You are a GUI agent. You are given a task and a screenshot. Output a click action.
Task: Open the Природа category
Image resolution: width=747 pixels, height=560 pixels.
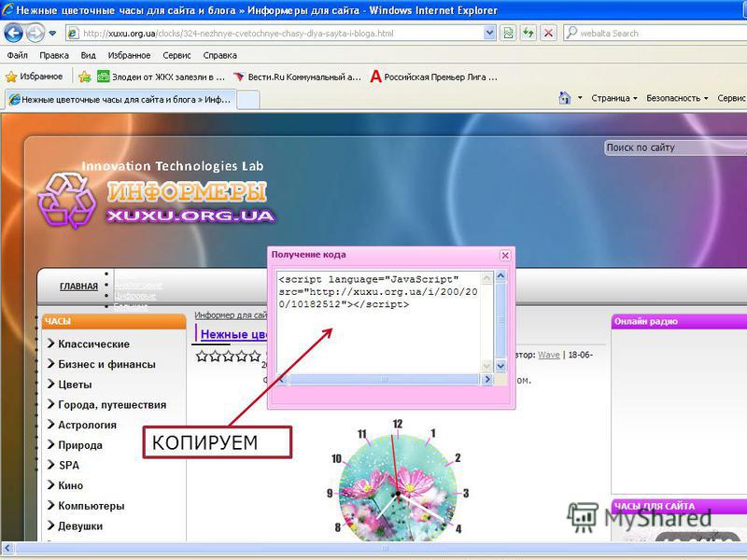click(x=80, y=445)
